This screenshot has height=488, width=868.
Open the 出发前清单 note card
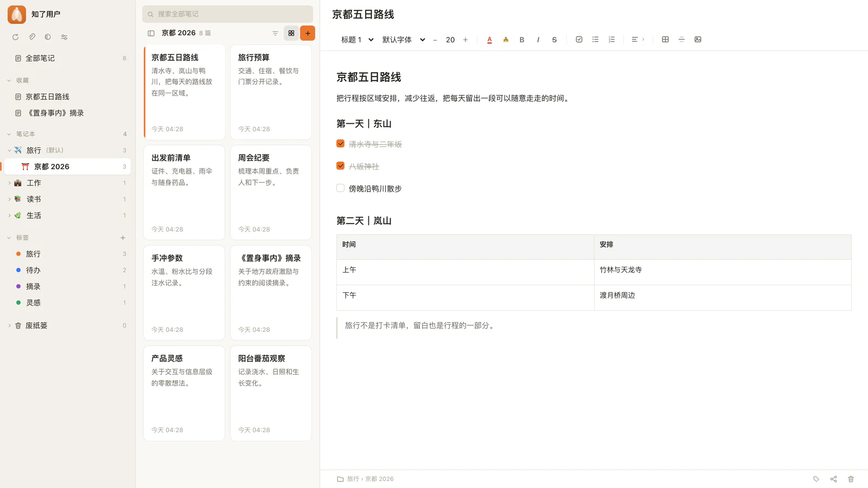pos(184,192)
